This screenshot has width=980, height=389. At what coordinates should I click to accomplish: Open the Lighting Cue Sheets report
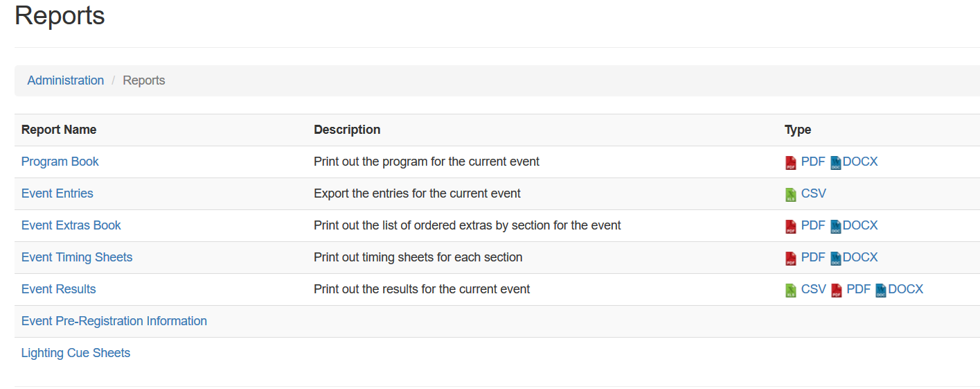coord(76,353)
